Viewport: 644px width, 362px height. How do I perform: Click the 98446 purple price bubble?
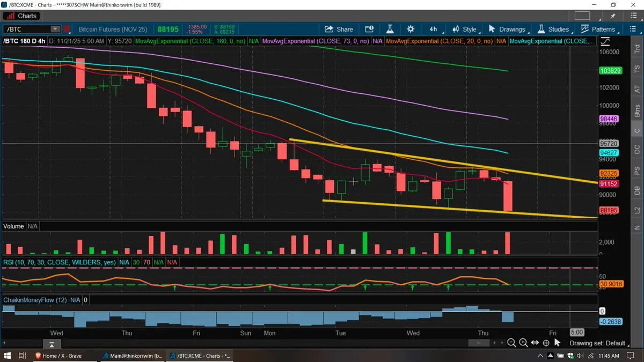click(610, 119)
